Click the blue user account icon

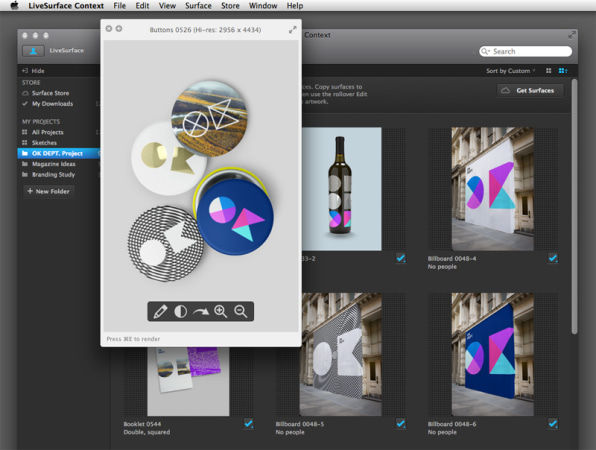[33, 51]
